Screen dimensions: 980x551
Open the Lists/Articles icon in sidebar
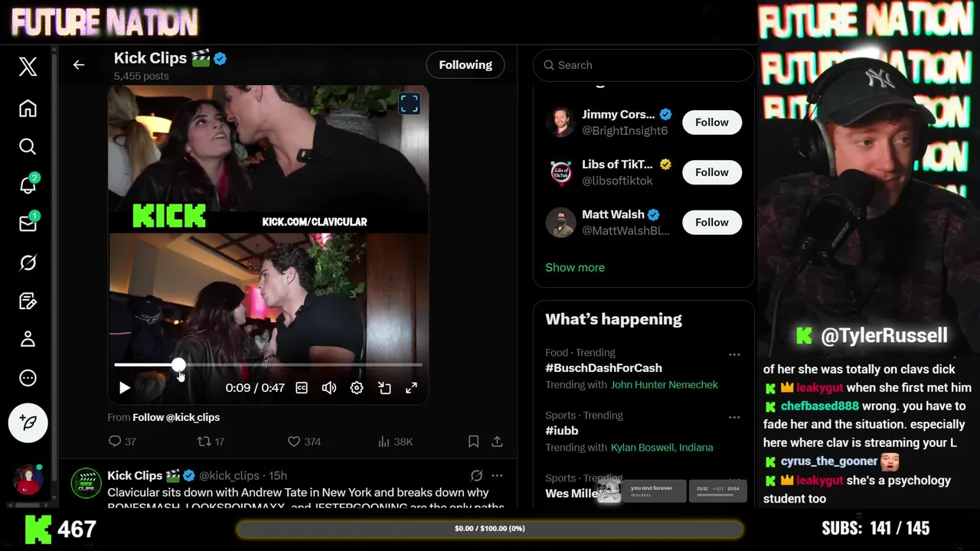click(28, 301)
